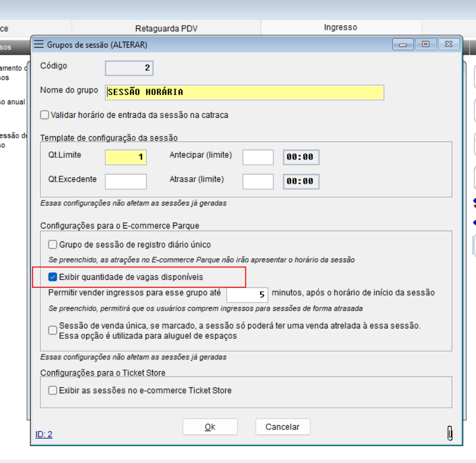Viewport: 476px width, 463px height.
Task: Close the Grupos de sessão dialog
Action: click(448, 44)
